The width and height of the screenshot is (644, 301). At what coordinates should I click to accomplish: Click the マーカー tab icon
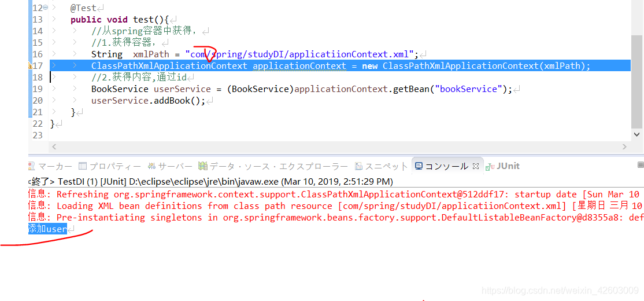tap(31, 166)
